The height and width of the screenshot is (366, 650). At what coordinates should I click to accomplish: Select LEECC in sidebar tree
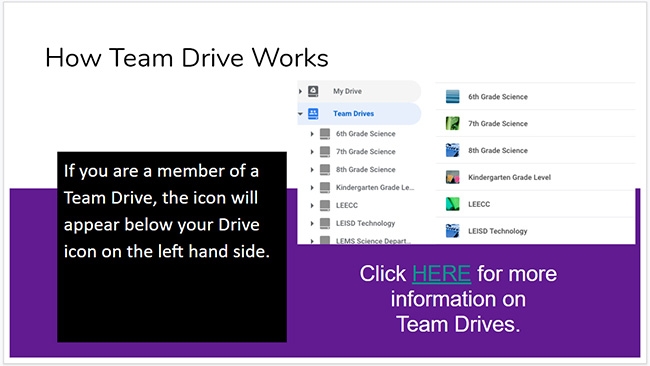[x=347, y=205]
